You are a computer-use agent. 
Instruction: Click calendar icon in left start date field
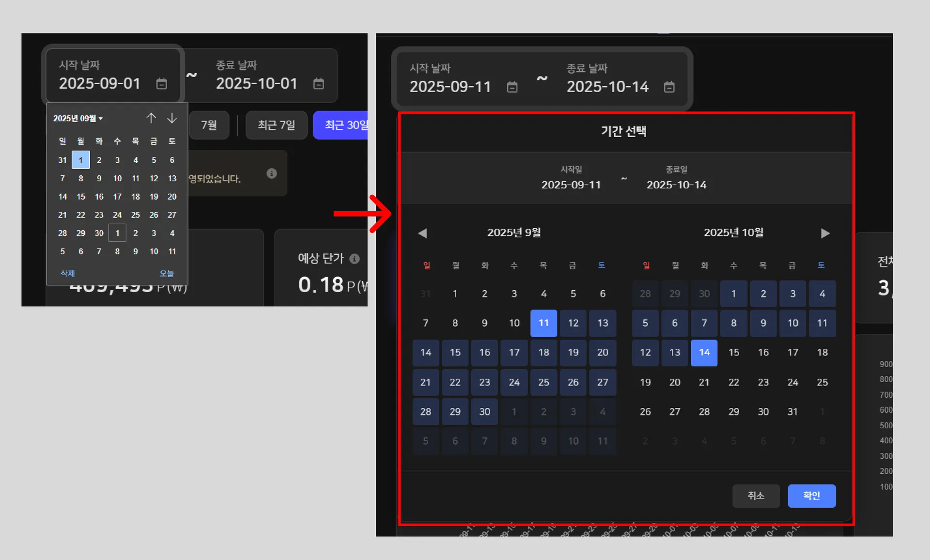161,84
